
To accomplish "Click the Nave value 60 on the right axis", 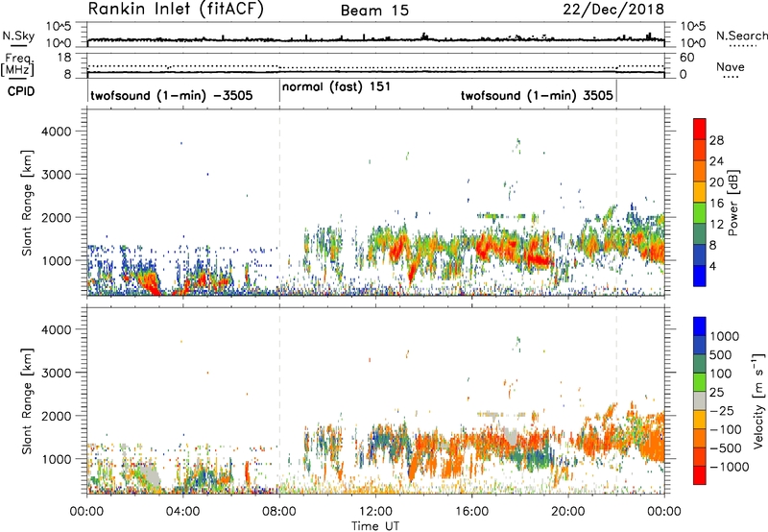I will click(x=687, y=58).
